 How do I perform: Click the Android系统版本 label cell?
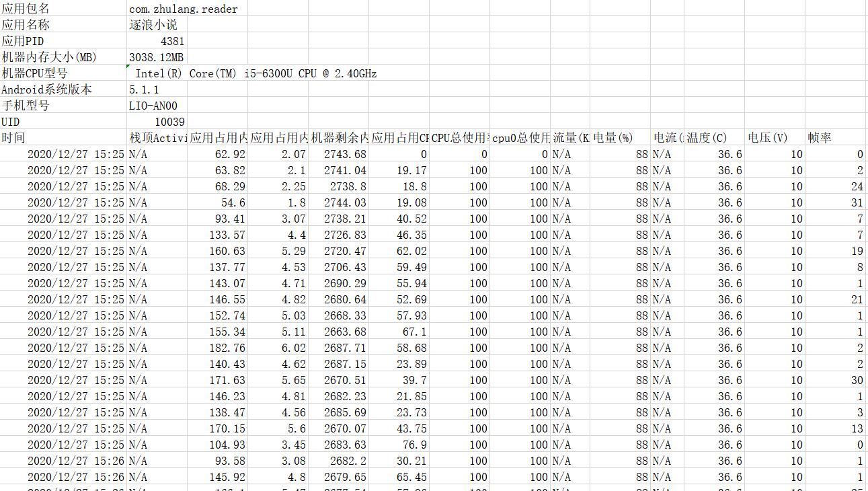64,89
